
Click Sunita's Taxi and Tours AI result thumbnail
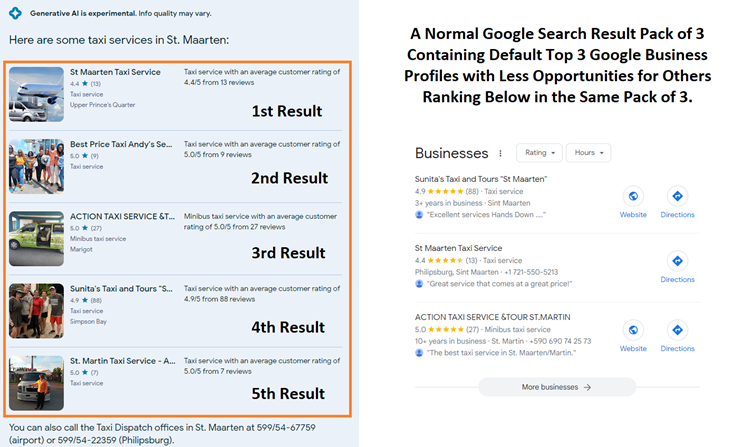click(x=36, y=310)
